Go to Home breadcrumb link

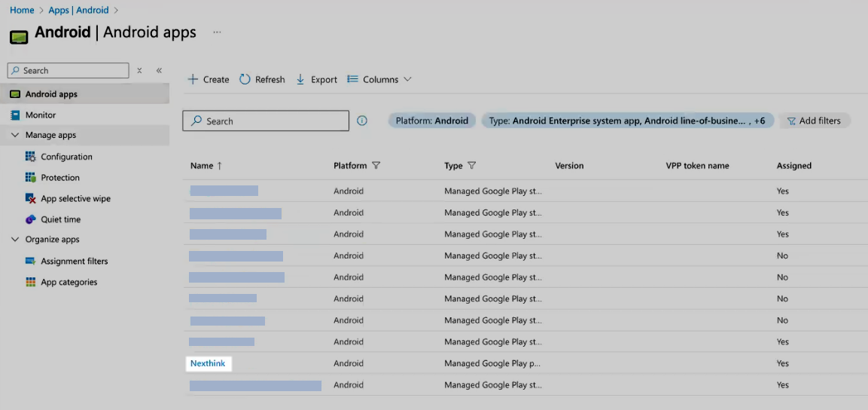click(x=22, y=10)
